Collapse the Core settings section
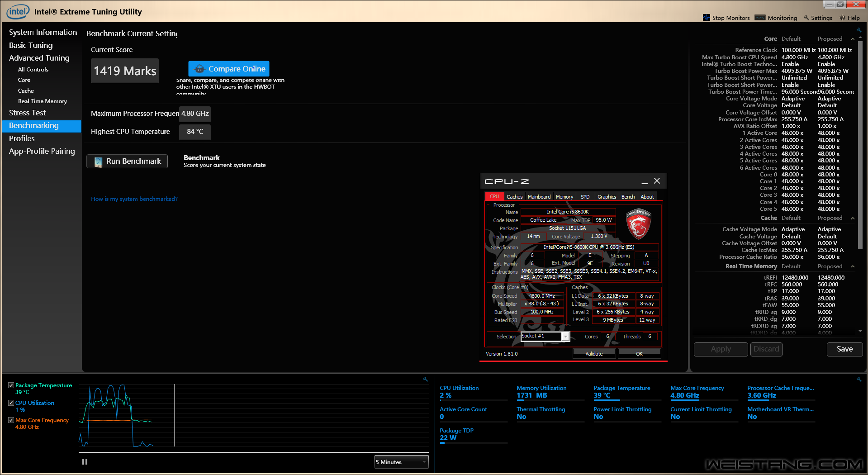Screen dimensions: 868x475 point(853,39)
